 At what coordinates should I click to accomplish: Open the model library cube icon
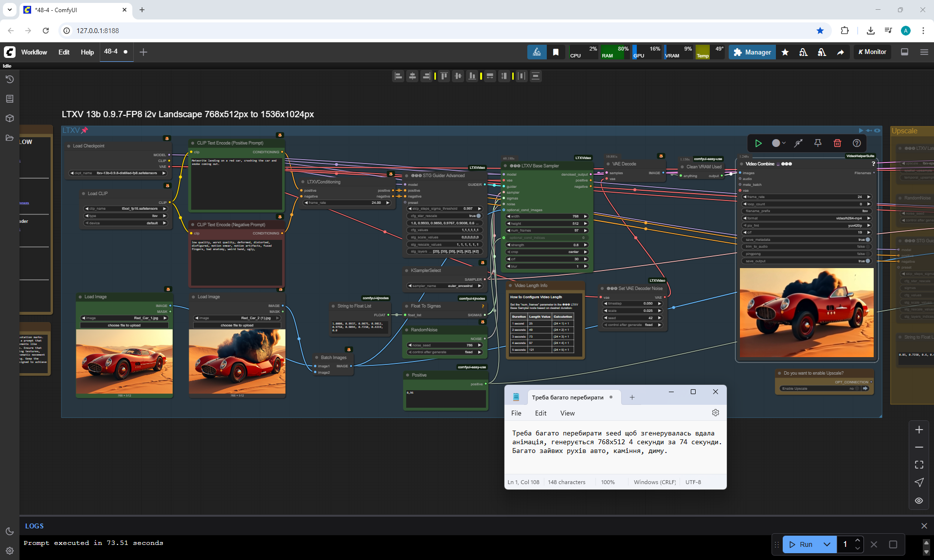point(9,118)
